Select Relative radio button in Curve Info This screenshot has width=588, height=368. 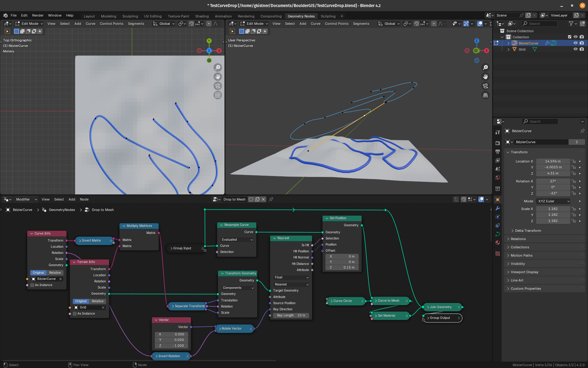55,272
